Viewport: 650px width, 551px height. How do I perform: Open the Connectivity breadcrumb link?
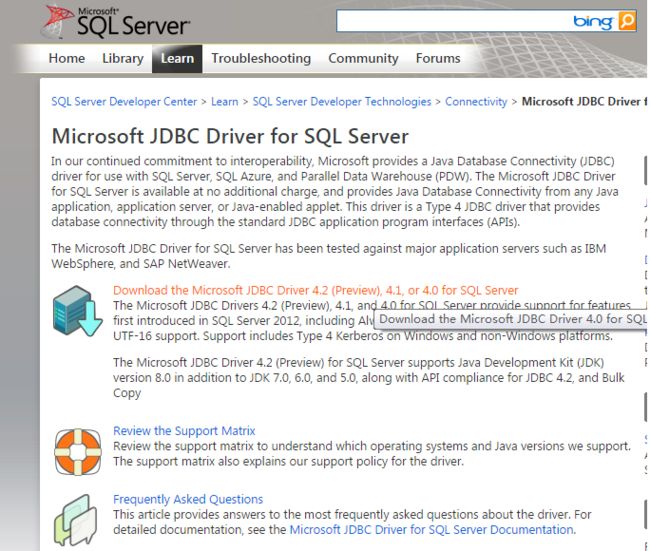click(476, 102)
